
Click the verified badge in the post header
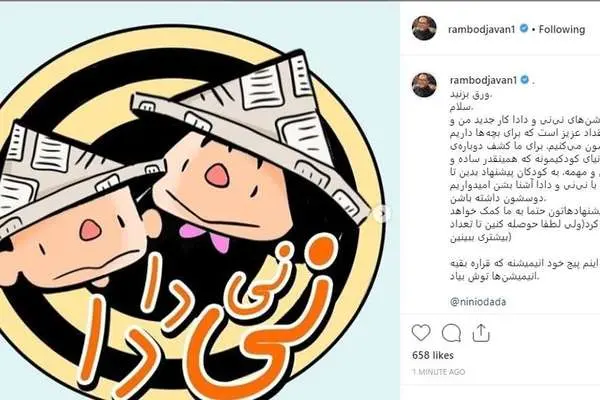pos(524,29)
